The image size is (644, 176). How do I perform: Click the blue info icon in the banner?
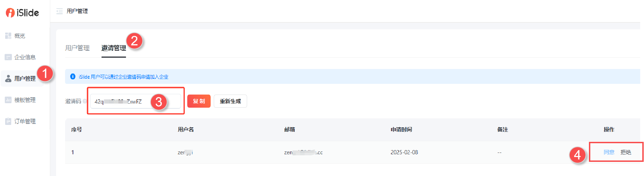(x=73, y=77)
